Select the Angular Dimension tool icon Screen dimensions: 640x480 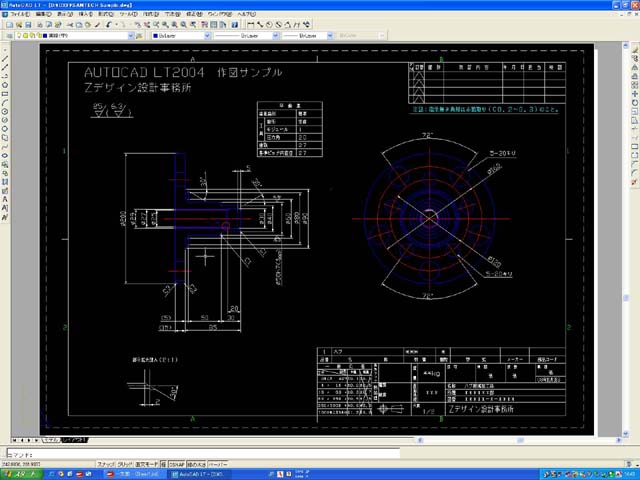(x=288, y=25)
